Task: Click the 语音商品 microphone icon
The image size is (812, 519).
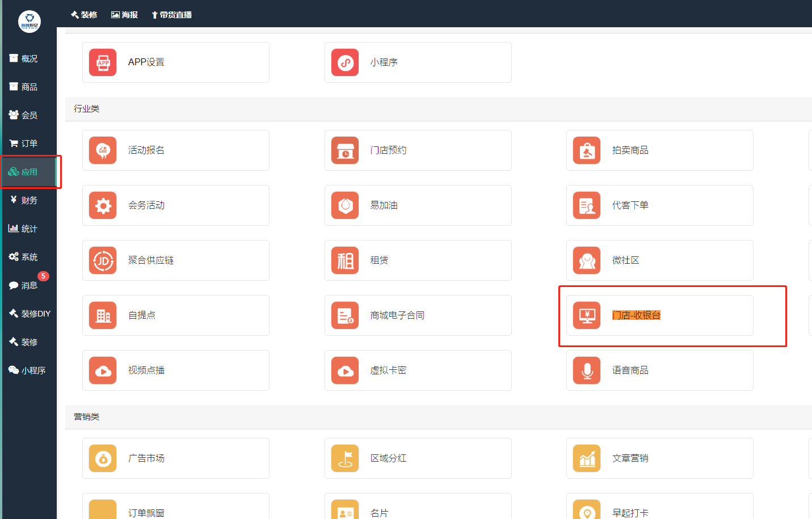Action: pos(587,370)
